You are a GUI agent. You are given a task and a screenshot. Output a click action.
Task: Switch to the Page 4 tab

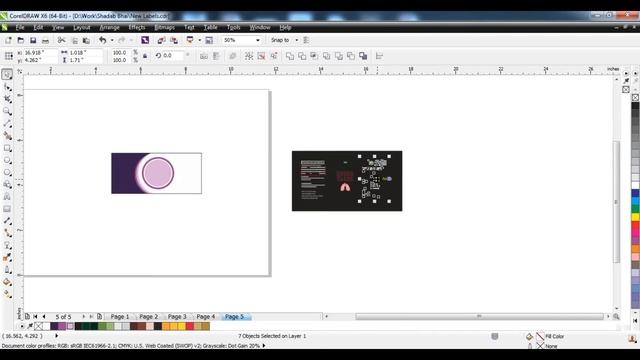205,316
